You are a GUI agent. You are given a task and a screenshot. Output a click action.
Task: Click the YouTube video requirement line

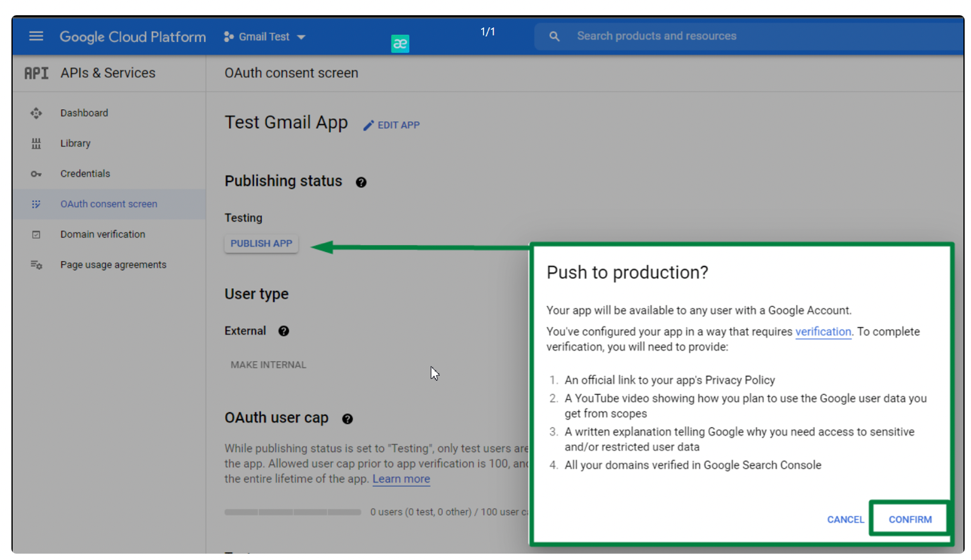pyautogui.click(x=745, y=406)
